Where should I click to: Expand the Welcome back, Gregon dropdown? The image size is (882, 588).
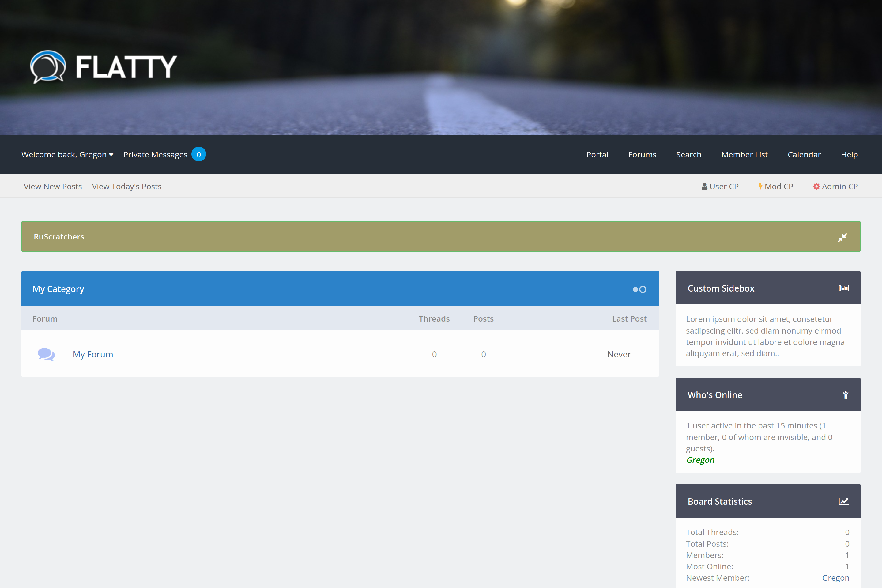(67, 154)
